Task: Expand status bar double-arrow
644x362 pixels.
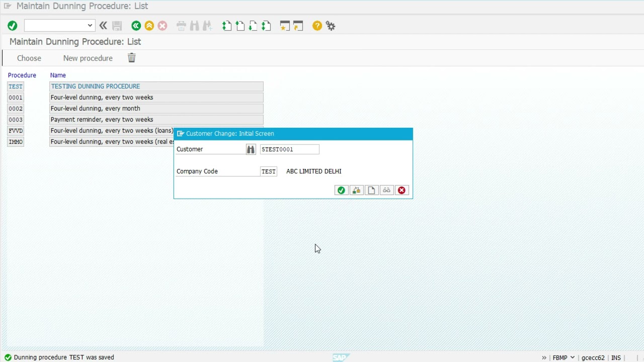Action: point(544,358)
